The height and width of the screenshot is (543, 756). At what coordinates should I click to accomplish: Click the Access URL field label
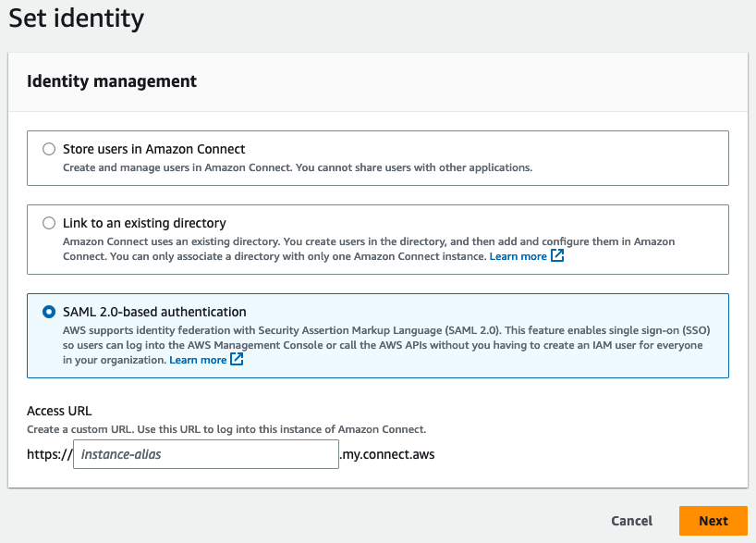[x=59, y=411]
